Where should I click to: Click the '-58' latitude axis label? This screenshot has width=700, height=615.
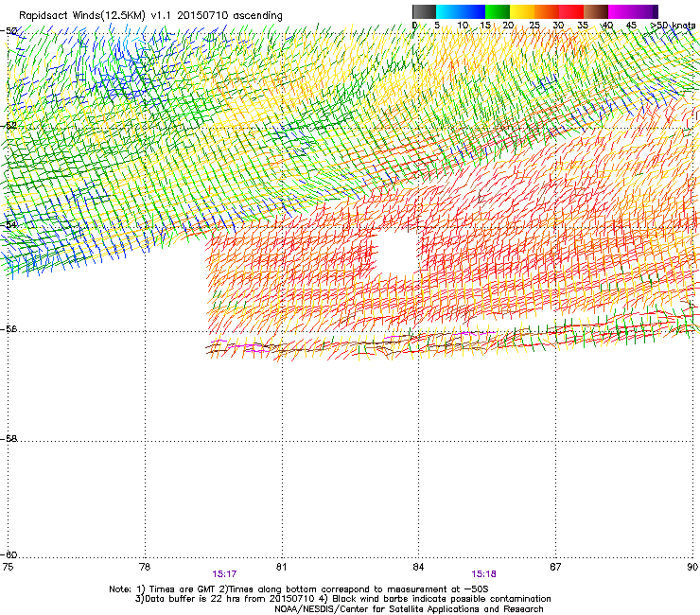(x=9, y=439)
